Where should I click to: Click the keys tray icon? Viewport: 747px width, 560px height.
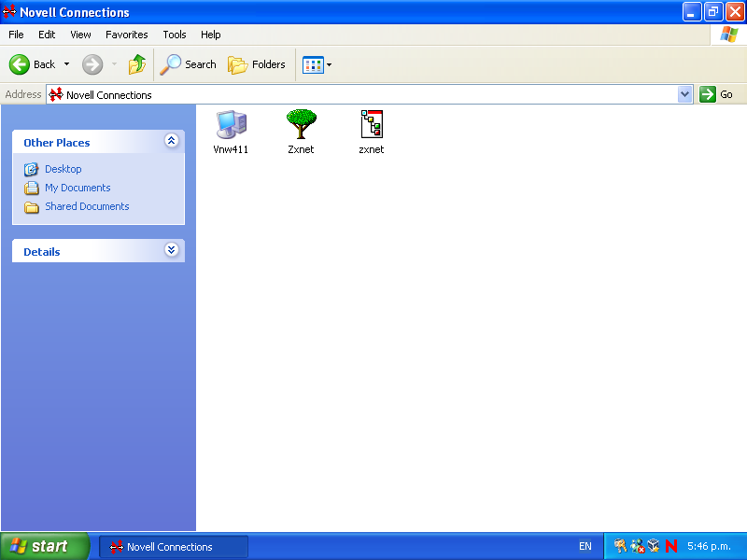(x=620, y=546)
